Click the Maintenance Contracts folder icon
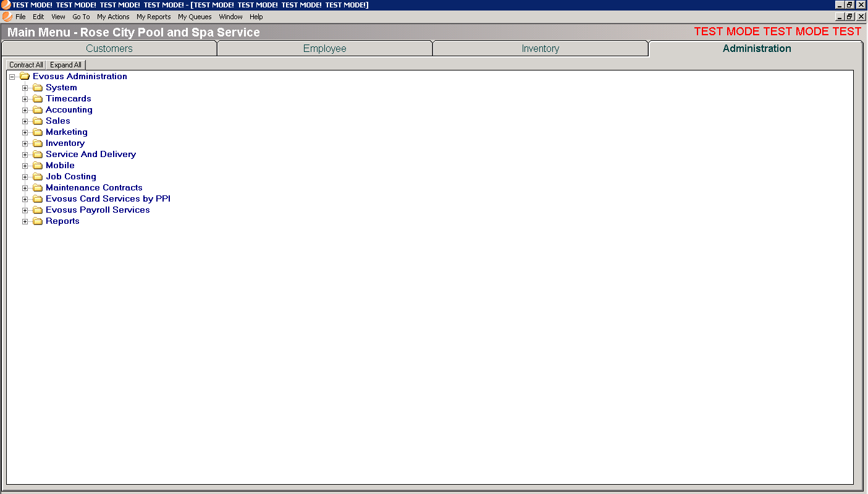Image resolution: width=868 pixels, height=494 pixels. [x=38, y=188]
